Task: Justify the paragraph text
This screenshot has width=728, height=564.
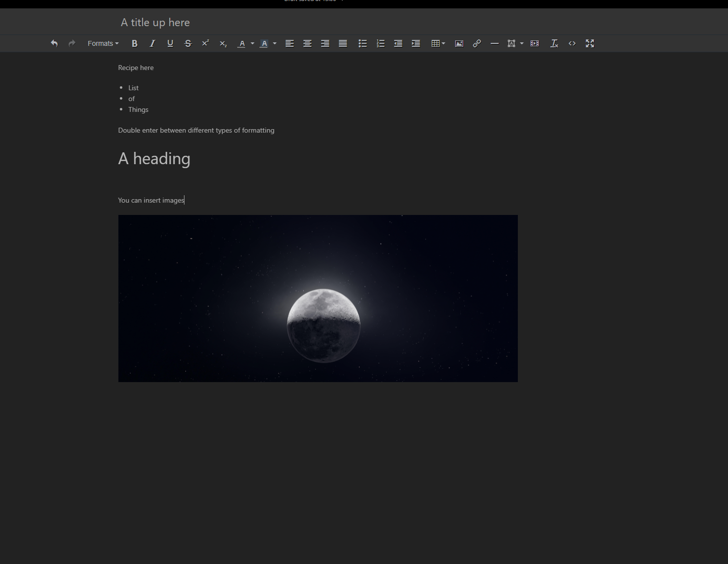Action: coord(343,43)
